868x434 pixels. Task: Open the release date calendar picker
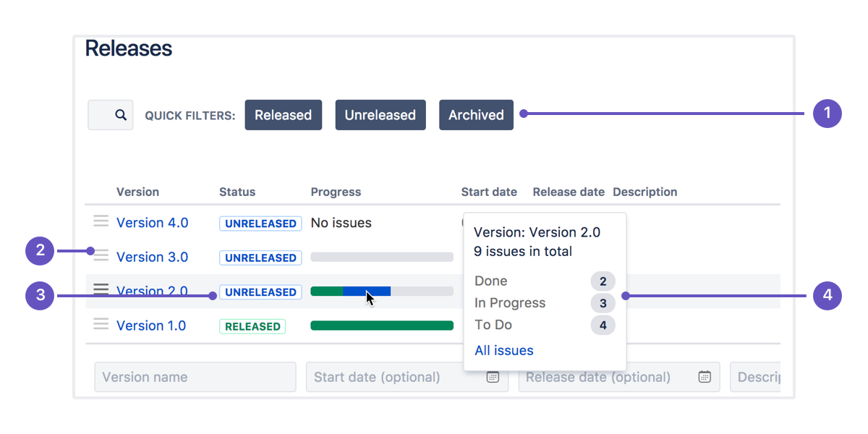[704, 377]
